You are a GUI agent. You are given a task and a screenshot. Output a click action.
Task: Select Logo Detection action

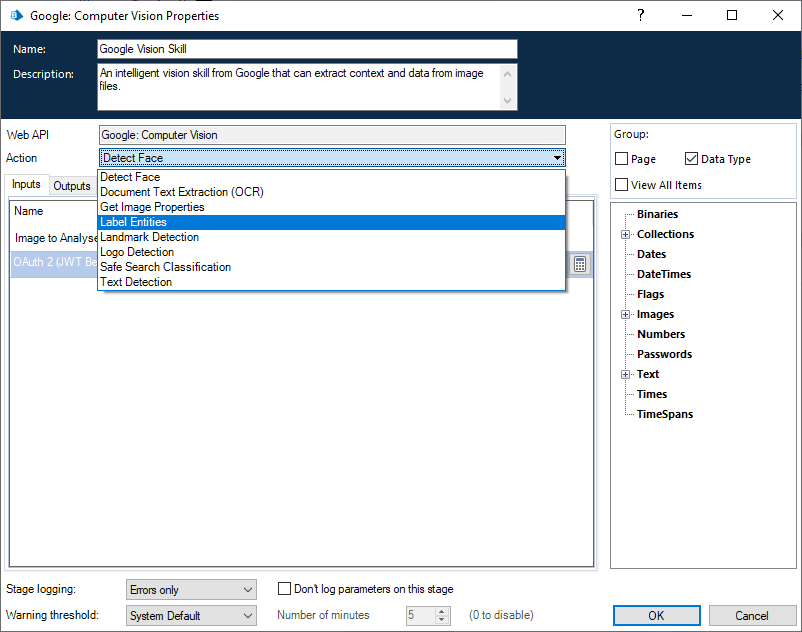click(x=331, y=252)
